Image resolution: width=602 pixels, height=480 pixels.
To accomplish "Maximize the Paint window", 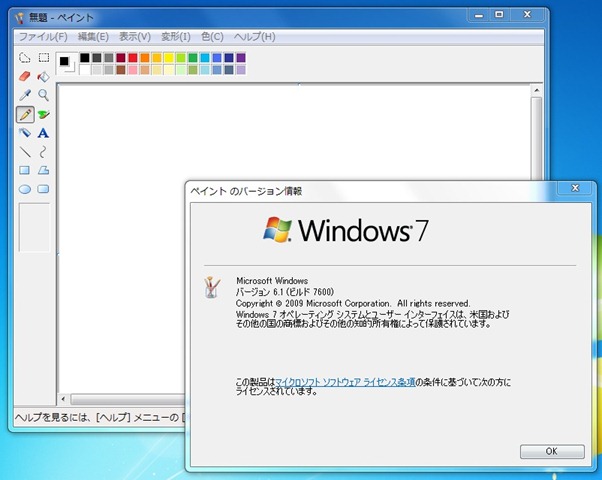I will (x=499, y=15).
